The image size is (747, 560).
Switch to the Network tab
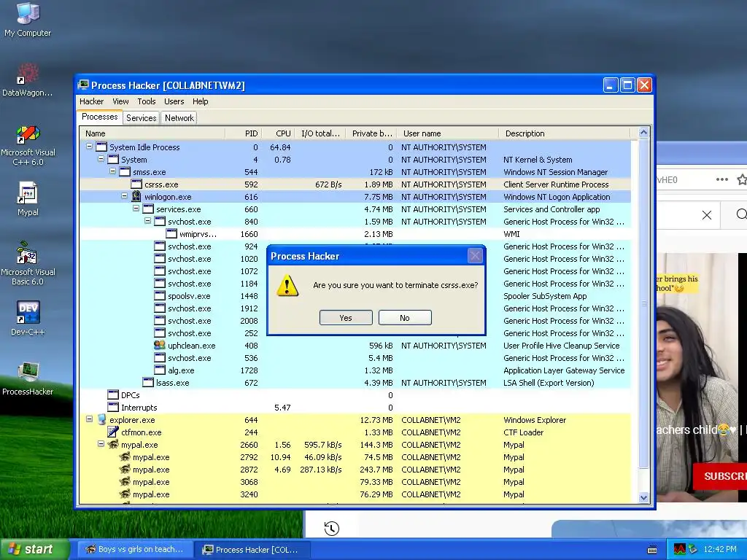[179, 118]
